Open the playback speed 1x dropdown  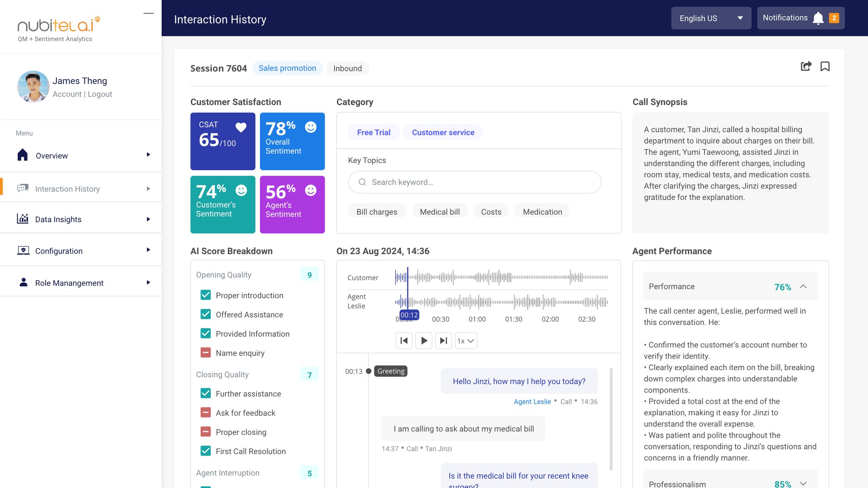[465, 340]
